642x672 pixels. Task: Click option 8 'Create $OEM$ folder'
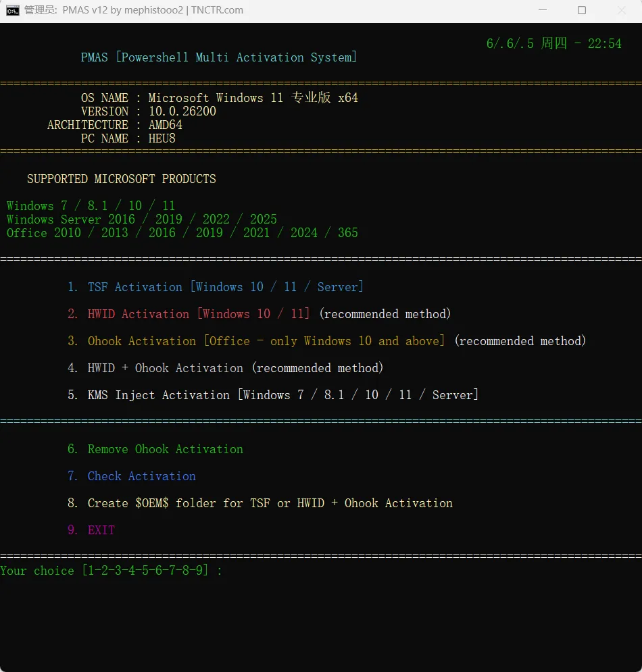click(260, 502)
